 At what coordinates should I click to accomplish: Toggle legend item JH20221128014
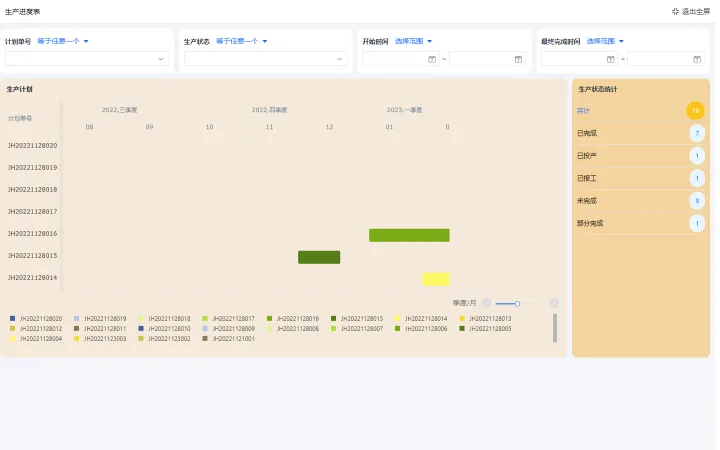pos(421,319)
